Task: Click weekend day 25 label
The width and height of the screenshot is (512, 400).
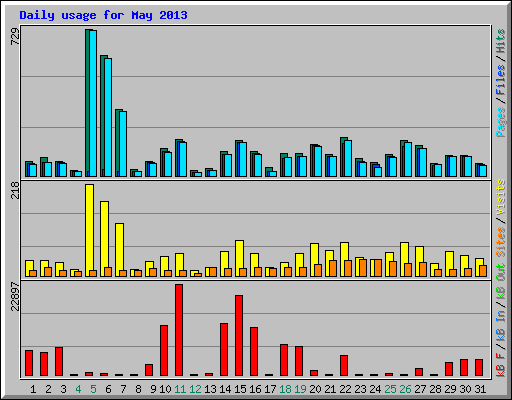Action: (x=390, y=389)
